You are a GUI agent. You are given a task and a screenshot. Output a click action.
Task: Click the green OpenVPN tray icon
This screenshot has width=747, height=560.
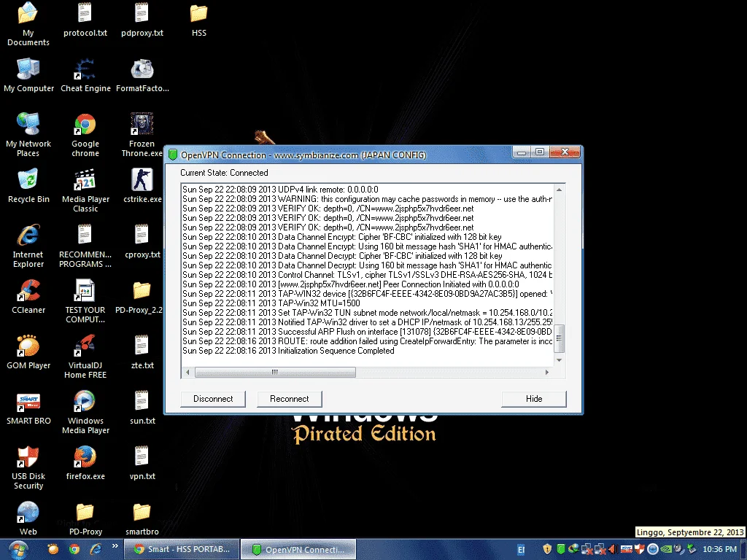(561, 549)
